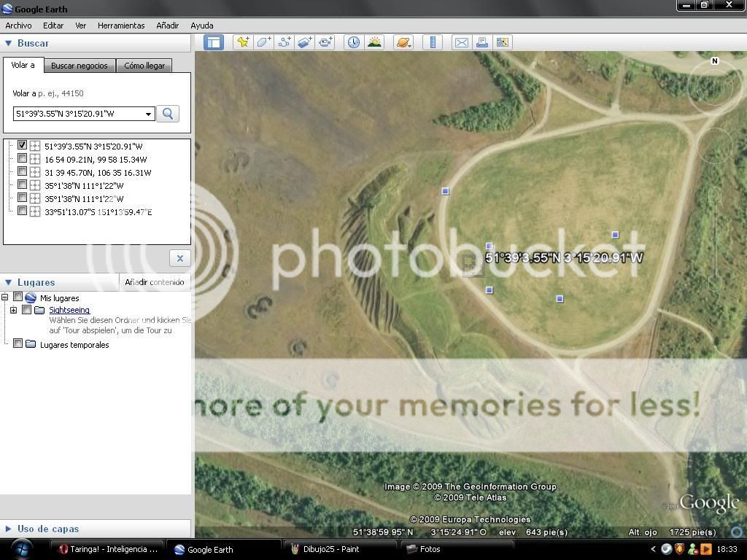The width and height of the screenshot is (747, 560).
Task: Expand the Sightseeing folder tree node
Action: 13,310
